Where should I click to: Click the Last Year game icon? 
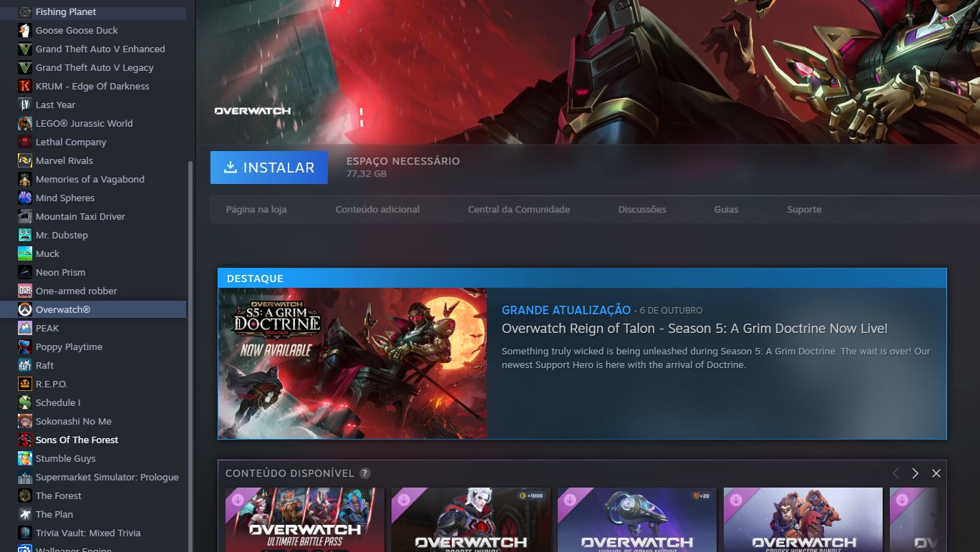(x=25, y=105)
